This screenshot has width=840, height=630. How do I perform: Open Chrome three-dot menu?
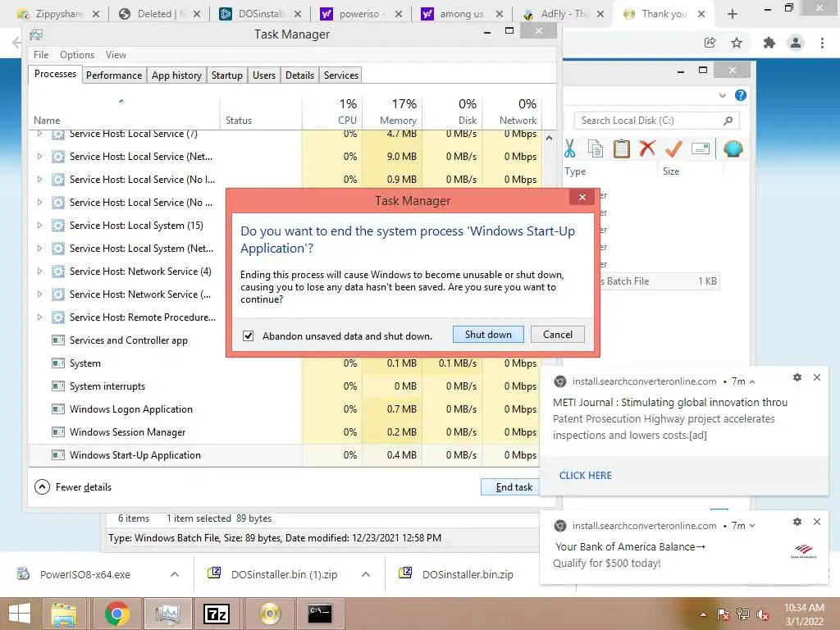coord(822,43)
